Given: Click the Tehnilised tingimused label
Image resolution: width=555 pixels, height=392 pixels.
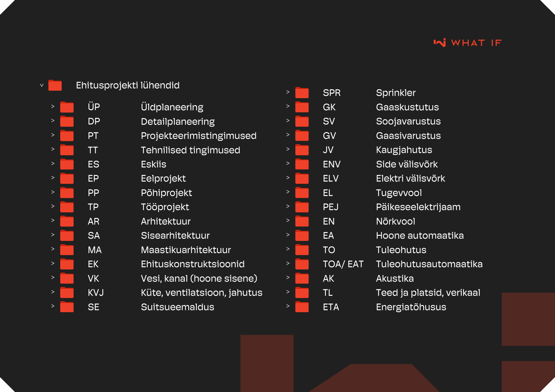Looking at the screenshot, I should pos(190,150).
